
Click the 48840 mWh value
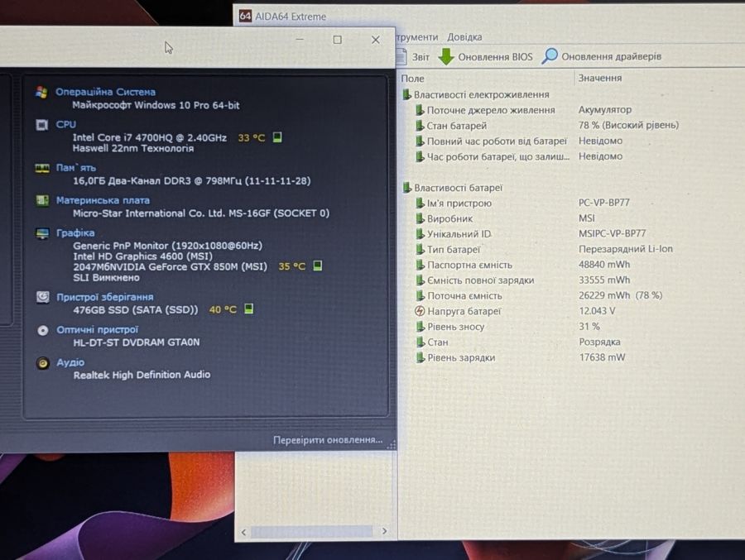coord(604,265)
